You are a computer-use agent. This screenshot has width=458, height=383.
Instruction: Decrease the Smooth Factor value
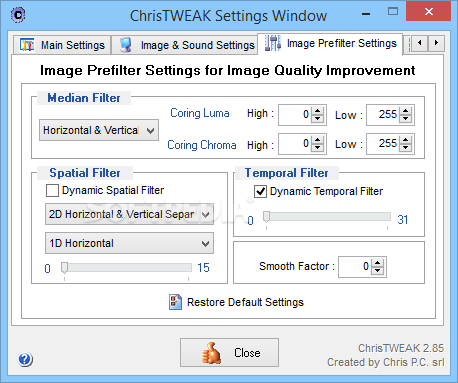click(x=377, y=270)
